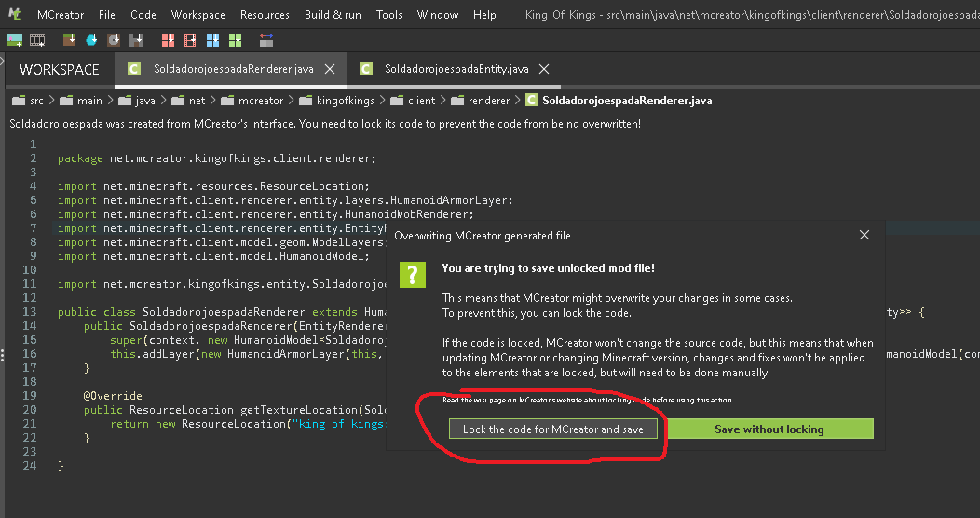This screenshot has width=980, height=518.
Task: Open the Code menu
Action: 143,14
